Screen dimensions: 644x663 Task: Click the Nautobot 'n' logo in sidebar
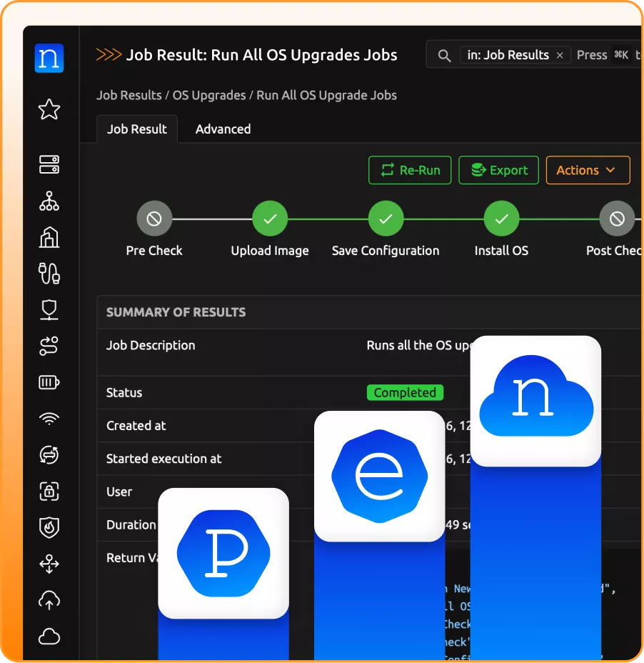tap(49, 59)
